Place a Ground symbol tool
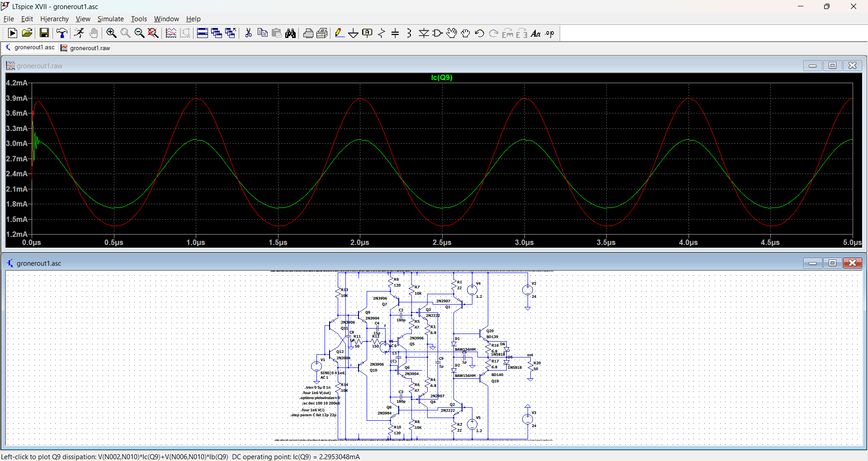 354,33
